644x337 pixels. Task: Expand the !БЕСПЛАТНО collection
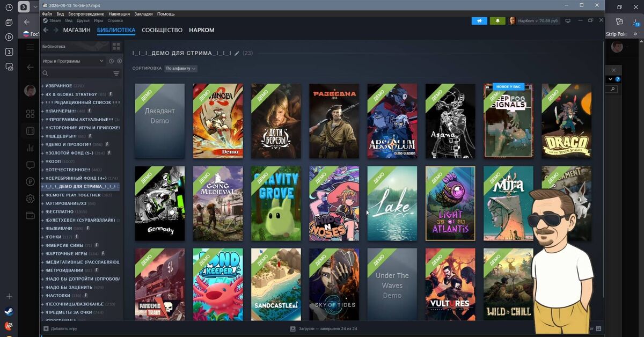pos(42,211)
